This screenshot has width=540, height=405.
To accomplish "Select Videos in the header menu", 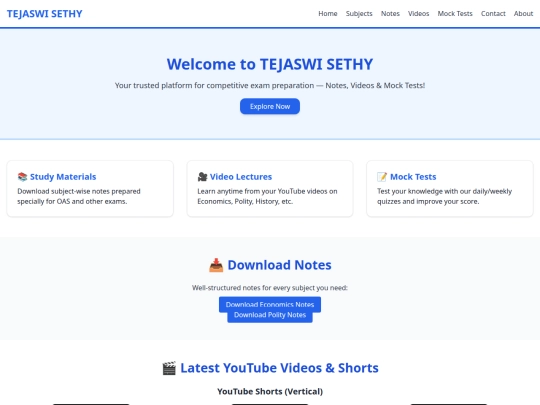I will (x=418, y=13).
